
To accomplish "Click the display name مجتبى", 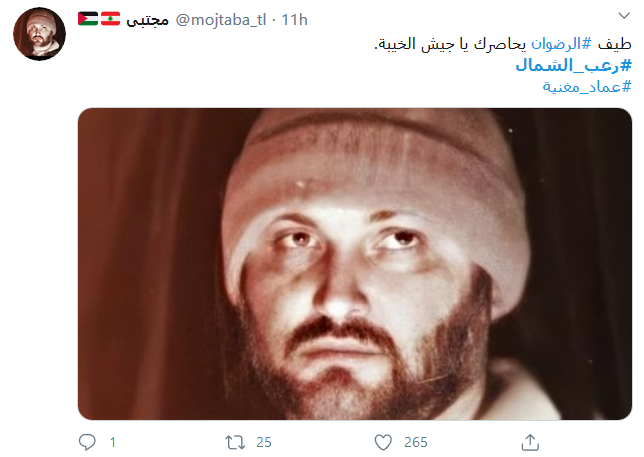I will point(147,20).
